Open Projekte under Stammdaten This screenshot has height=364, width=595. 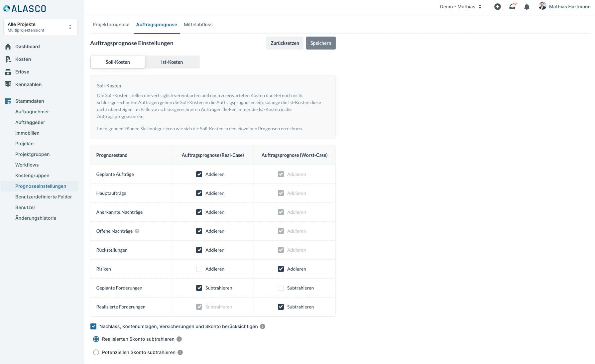[25, 144]
